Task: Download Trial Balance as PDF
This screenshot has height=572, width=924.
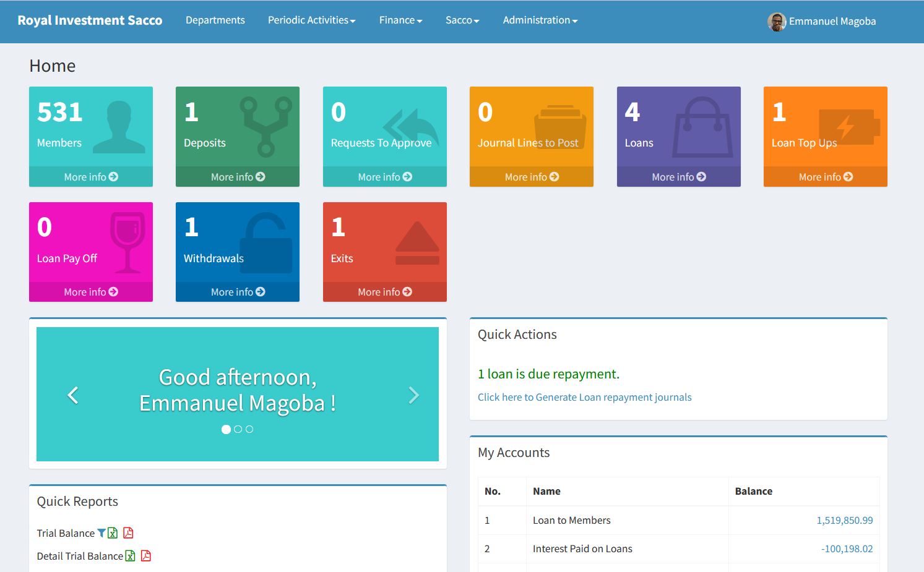Action: click(x=128, y=533)
